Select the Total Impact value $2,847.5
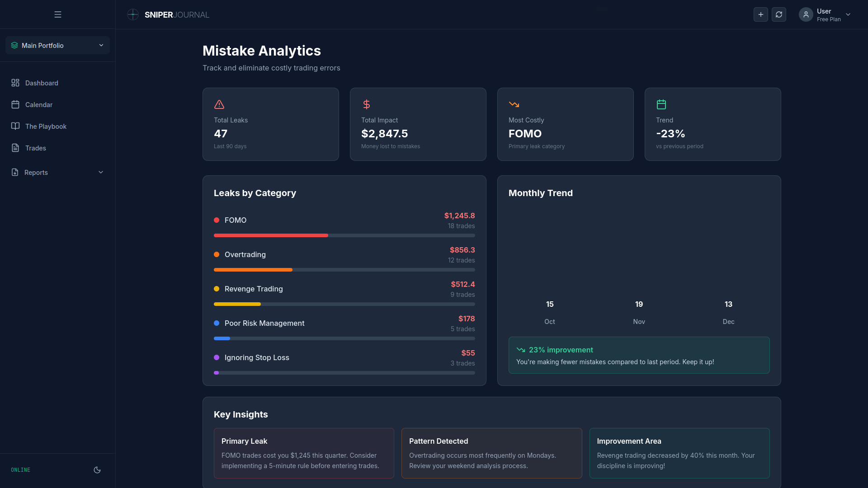 point(385,134)
